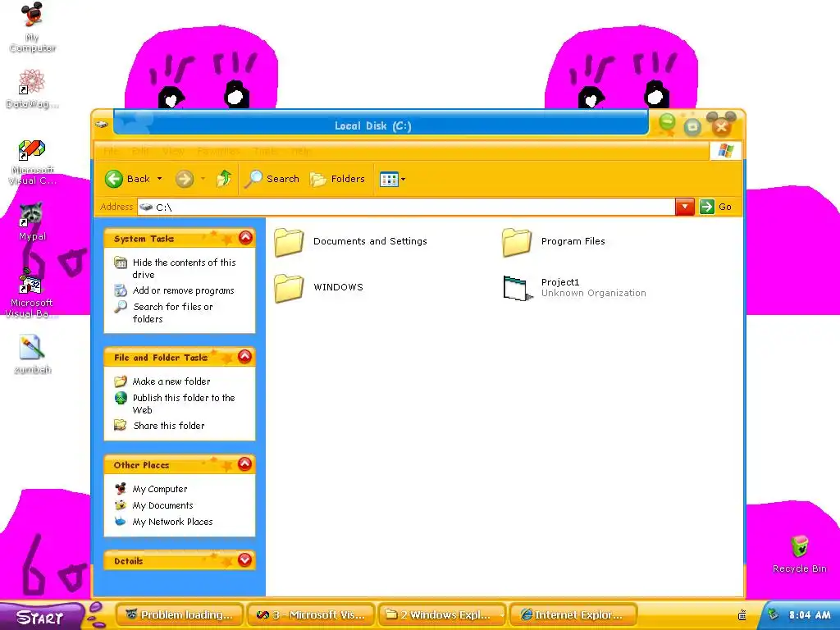Open the Tools menu

click(266, 151)
